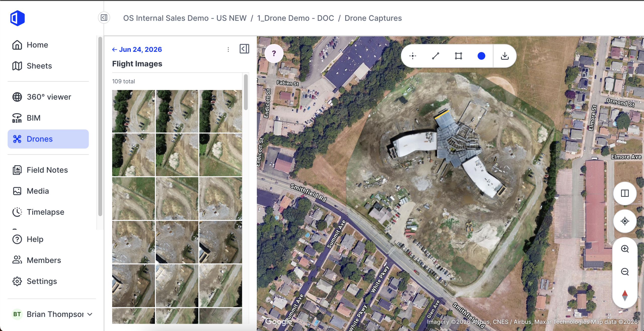
Task: Open the third row's third flight image
Action: [221, 199]
